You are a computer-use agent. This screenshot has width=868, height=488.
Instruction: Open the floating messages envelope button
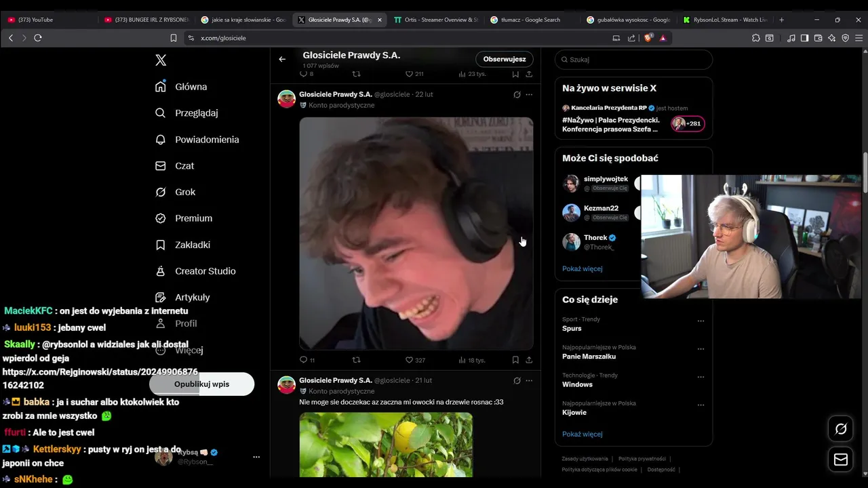841,460
